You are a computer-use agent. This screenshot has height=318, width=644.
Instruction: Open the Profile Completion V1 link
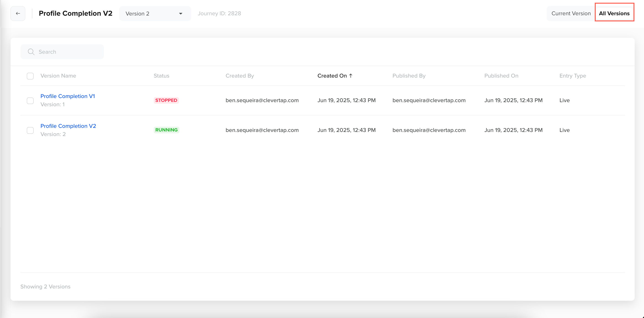click(67, 96)
